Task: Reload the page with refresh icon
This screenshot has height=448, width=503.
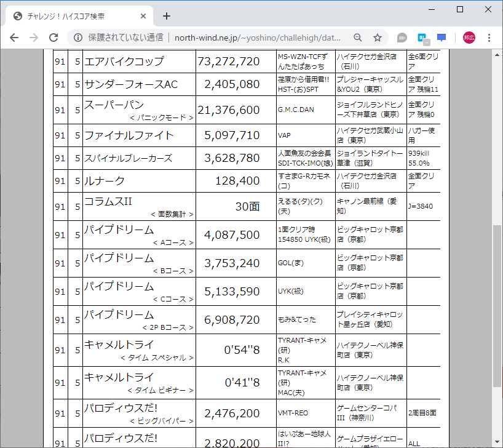Action: tap(53, 38)
